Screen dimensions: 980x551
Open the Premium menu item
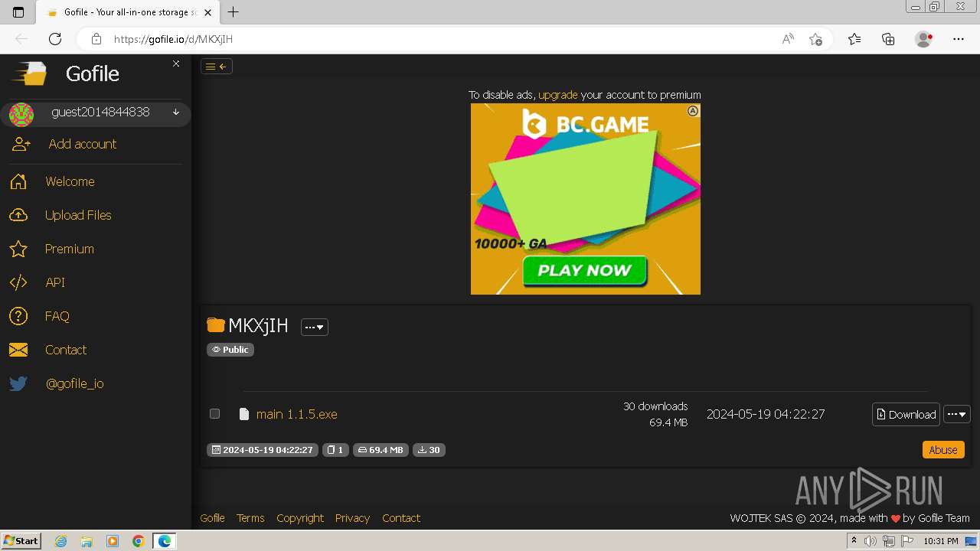(x=70, y=249)
